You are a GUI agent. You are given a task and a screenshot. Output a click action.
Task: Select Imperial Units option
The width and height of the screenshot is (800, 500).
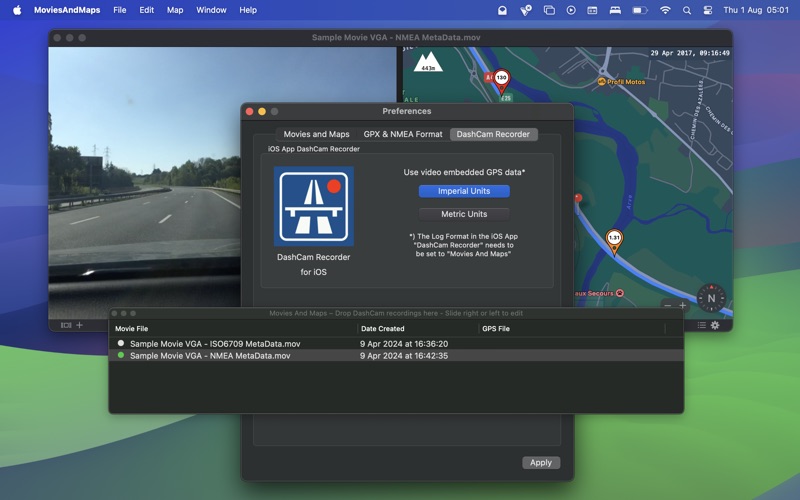(x=464, y=191)
